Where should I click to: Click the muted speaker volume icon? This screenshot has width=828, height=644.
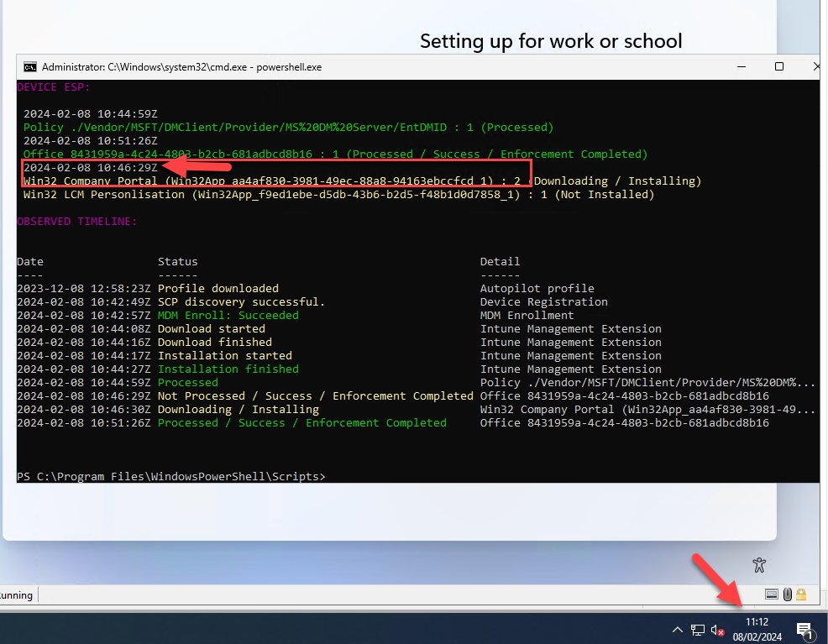(716, 631)
